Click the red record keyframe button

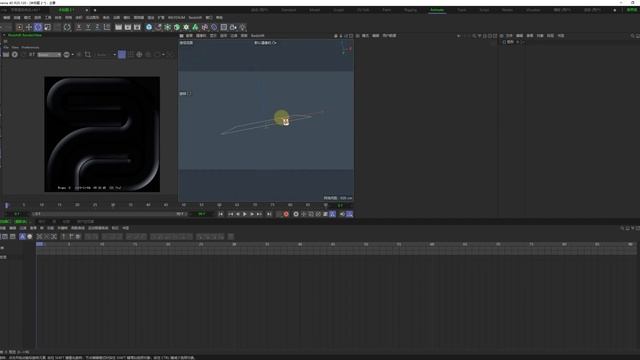point(286,214)
